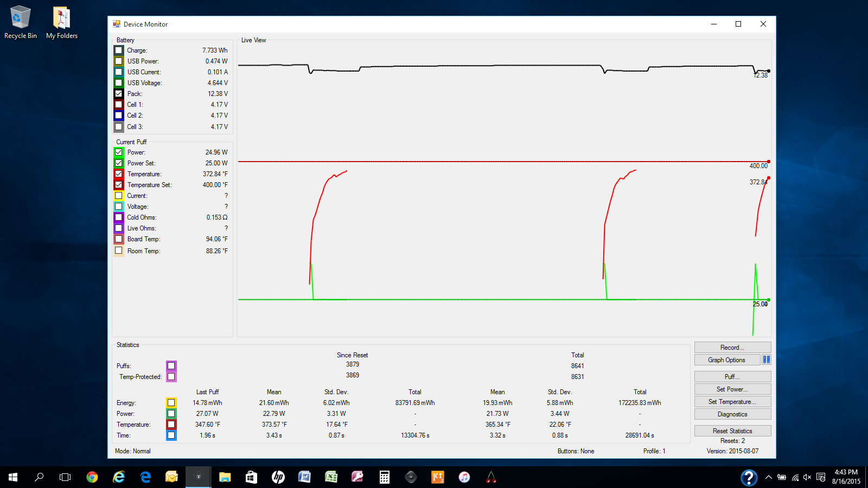Open Excel from the taskbar

coord(331,477)
